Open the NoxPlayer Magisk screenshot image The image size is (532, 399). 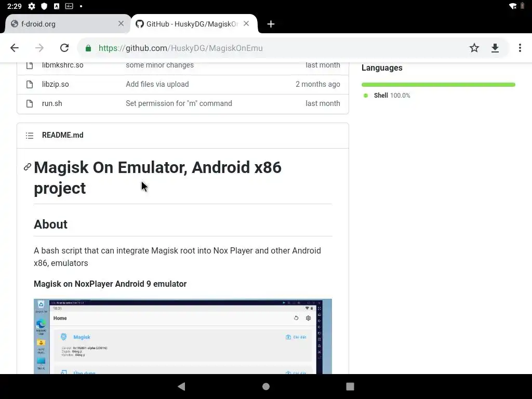click(x=183, y=336)
